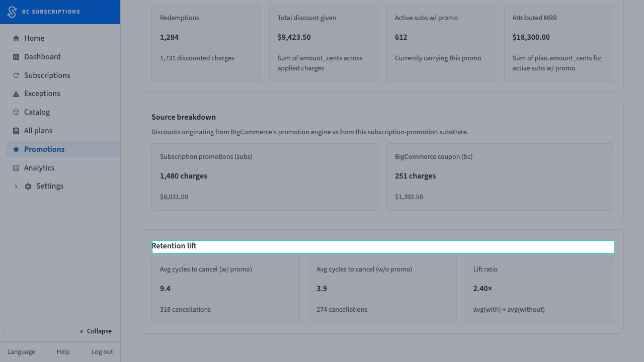The image size is (644, 362).
Task: Click the Retention lift heading
Action: point(174,246)
